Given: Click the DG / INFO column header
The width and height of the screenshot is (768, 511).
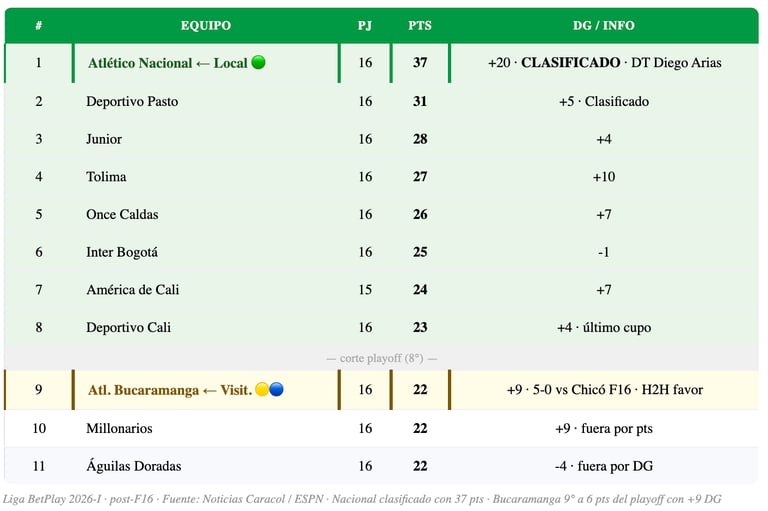Looking at the screenshot, I should [x=603, y=25].
